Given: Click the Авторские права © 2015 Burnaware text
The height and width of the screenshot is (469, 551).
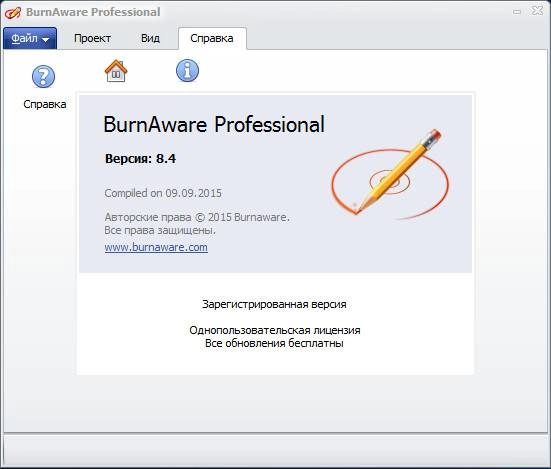Looking at the screenshot, I should (x=197, y=217).
